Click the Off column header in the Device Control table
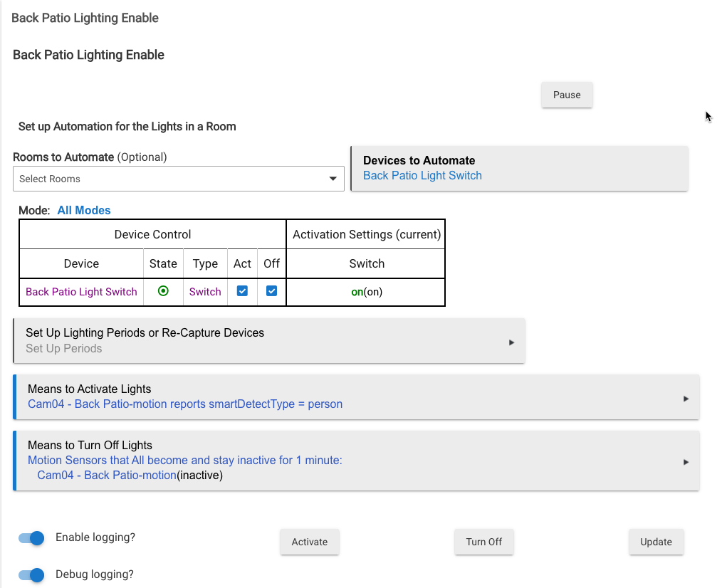 click(272, 264)
